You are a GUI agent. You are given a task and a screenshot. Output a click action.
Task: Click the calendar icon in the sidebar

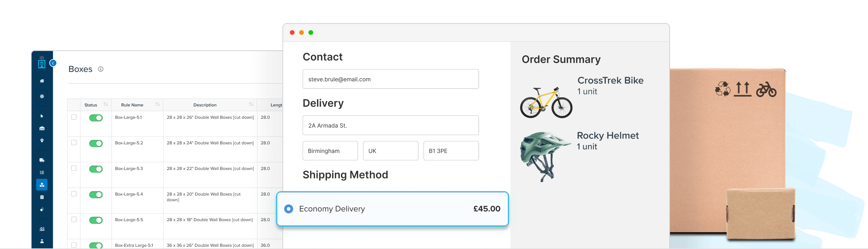[x=42, y=197]
